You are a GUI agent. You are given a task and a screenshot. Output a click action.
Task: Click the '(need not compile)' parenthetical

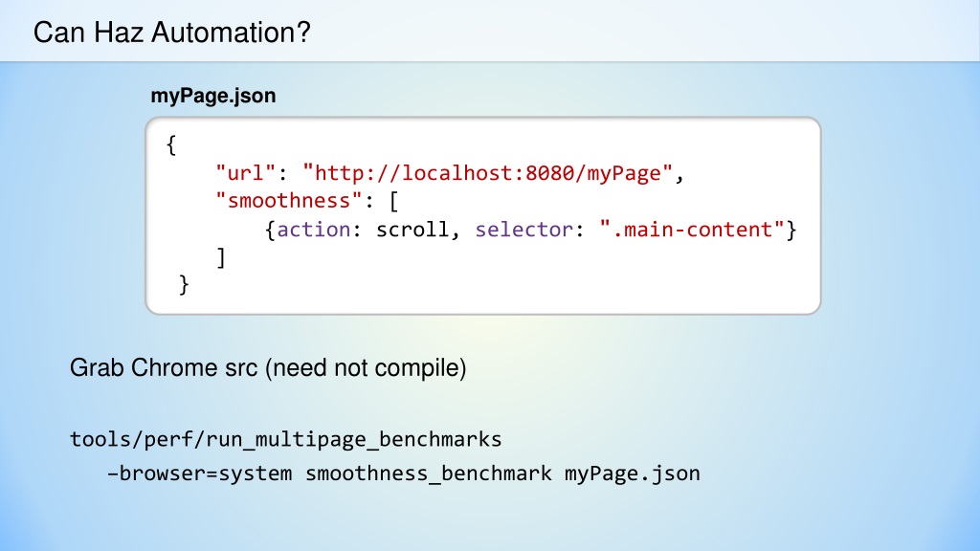coord(366,367)
